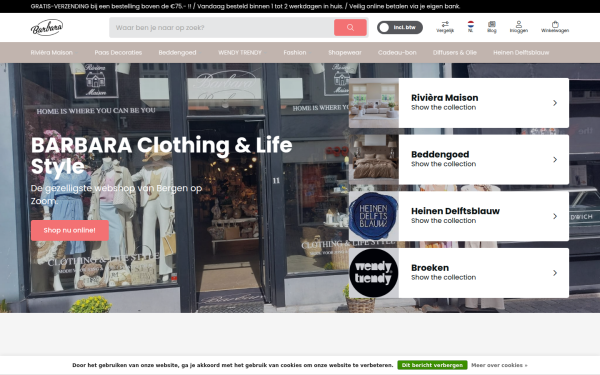600x375 pixels.
Task: Open the Heinen Delftsblauw card title
Action: pos(455,211)
